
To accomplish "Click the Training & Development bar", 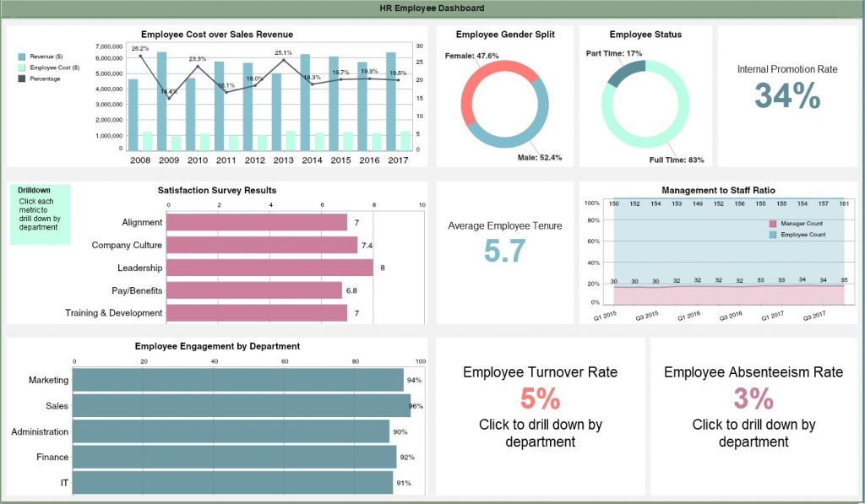I will pos(257,313).
